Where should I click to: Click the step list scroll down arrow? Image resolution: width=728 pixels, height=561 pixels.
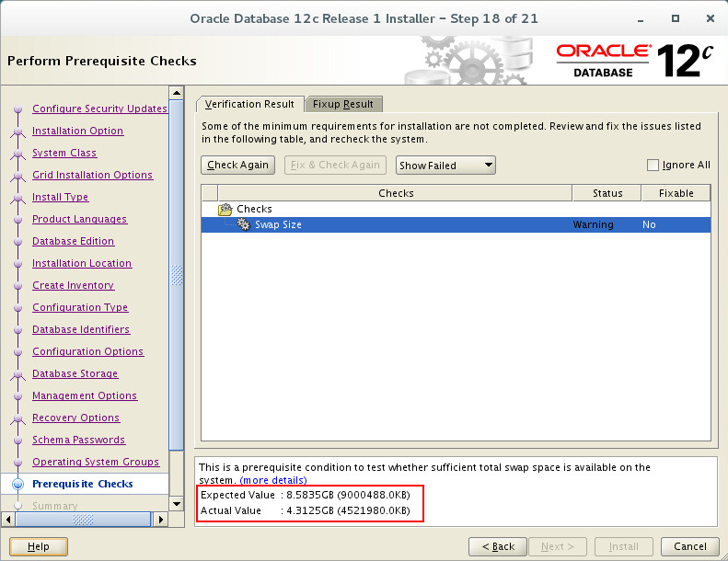click(177, 503)
